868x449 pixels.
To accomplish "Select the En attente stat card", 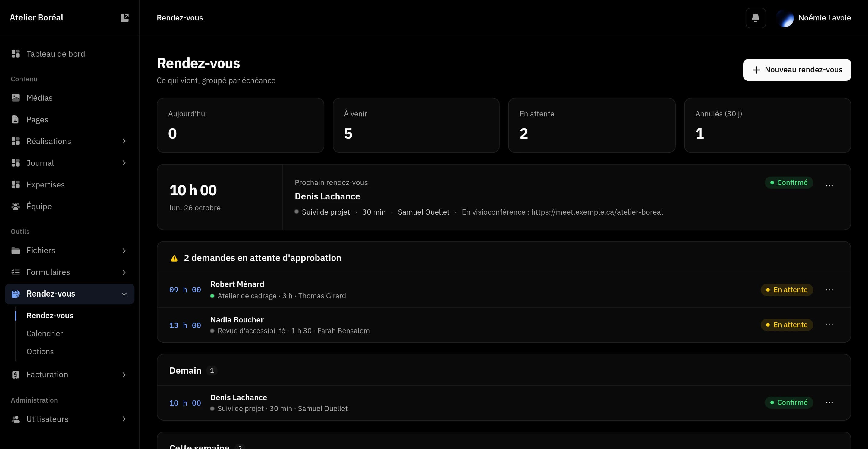I will pos(591,125).
